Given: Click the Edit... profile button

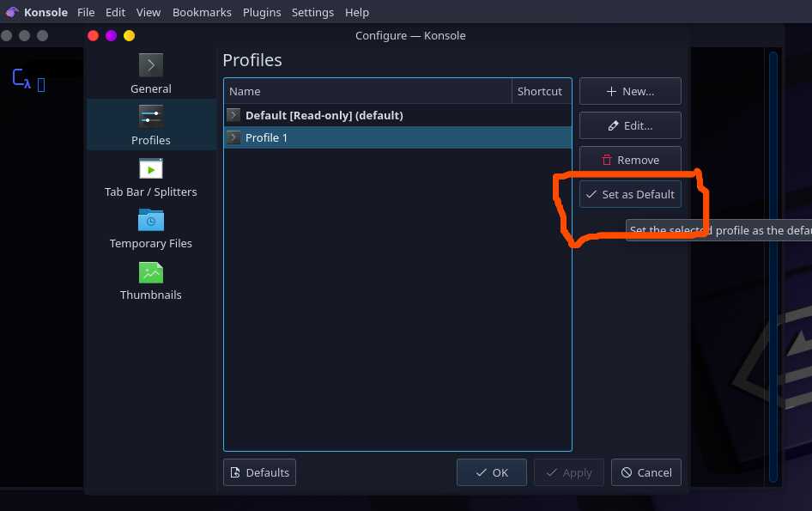Looking at the screenshot, I should click(x=630, y=125).
